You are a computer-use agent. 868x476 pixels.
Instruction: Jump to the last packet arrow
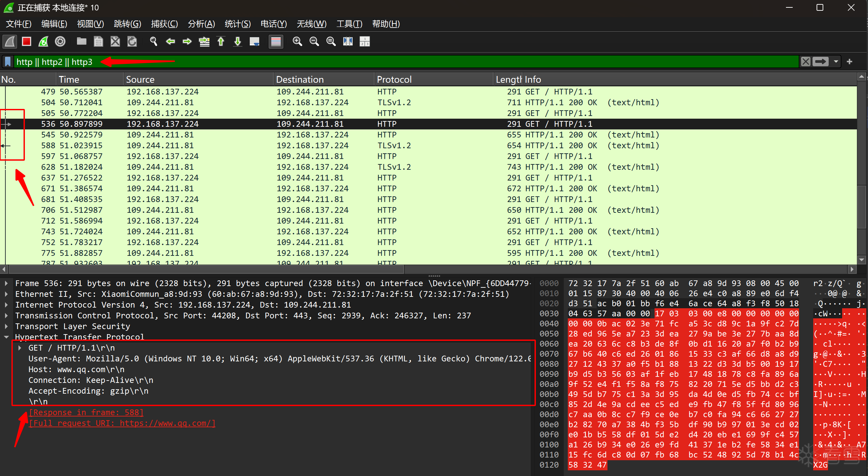coord(238,41)
